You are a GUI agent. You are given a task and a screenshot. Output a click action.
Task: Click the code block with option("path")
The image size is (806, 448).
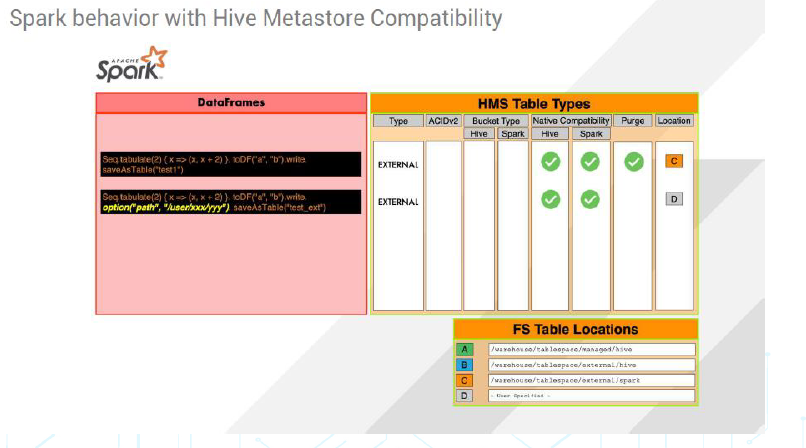[x=231, y=202]
